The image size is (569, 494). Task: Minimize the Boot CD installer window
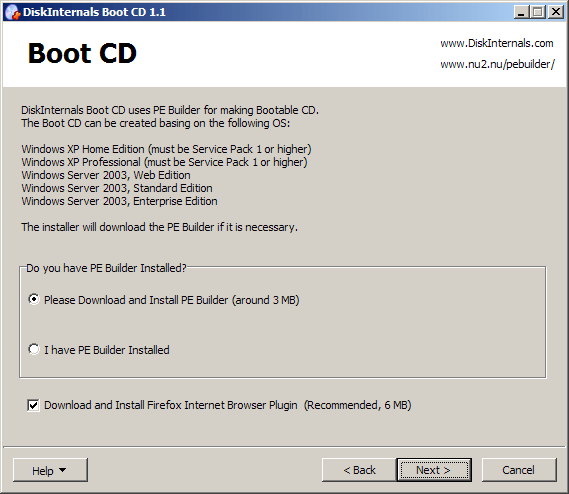click(521, 12)
